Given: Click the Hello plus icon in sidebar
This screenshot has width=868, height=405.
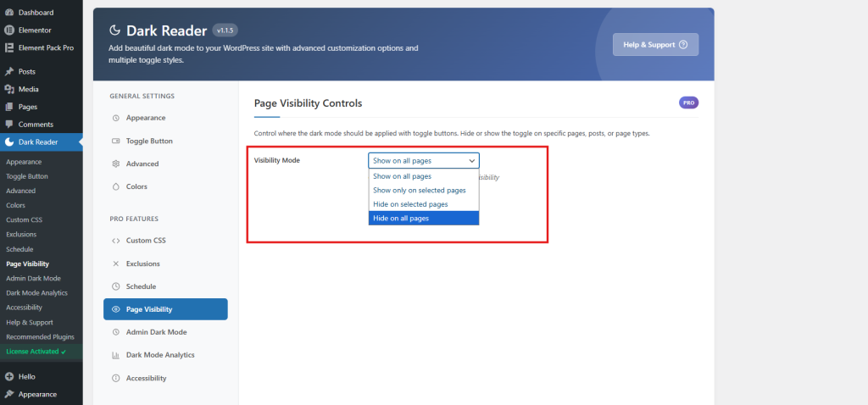Looking at the screenshot, I should pyautogui.click(x=8, y=377).
